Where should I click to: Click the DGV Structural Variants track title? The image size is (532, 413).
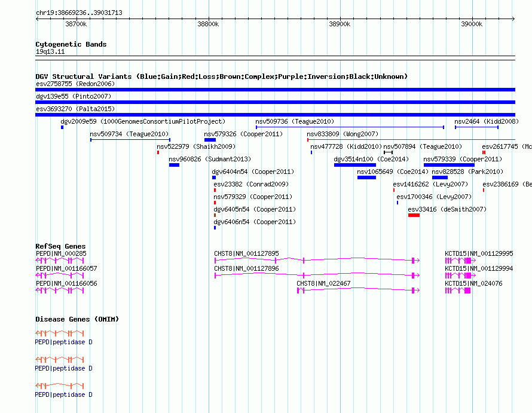coord(221,77)
